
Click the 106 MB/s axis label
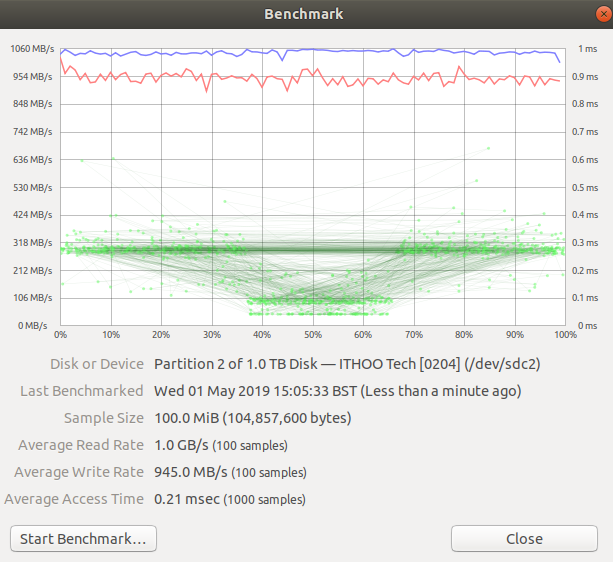point(32,298)
